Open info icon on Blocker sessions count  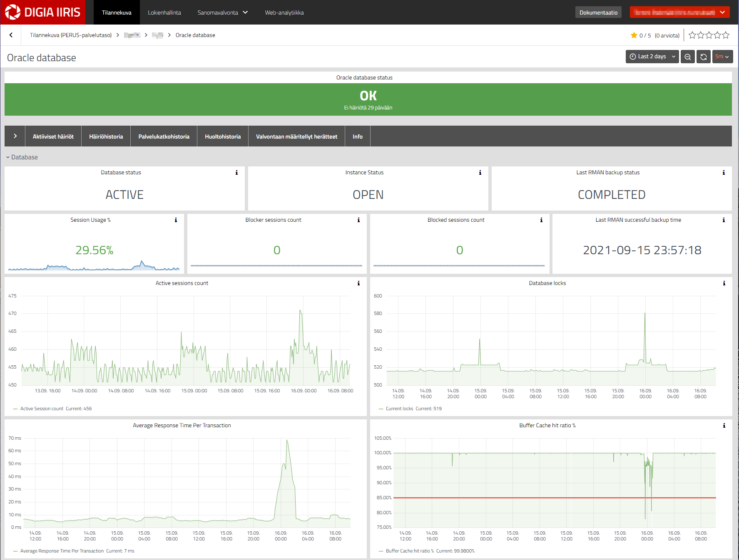(x=358, y=220)
